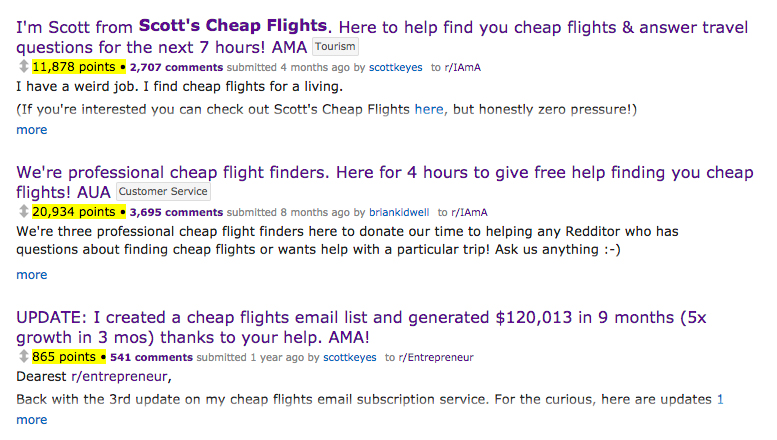
Task: Select the Customer Service flair tag
Action: tap(163, 191)
